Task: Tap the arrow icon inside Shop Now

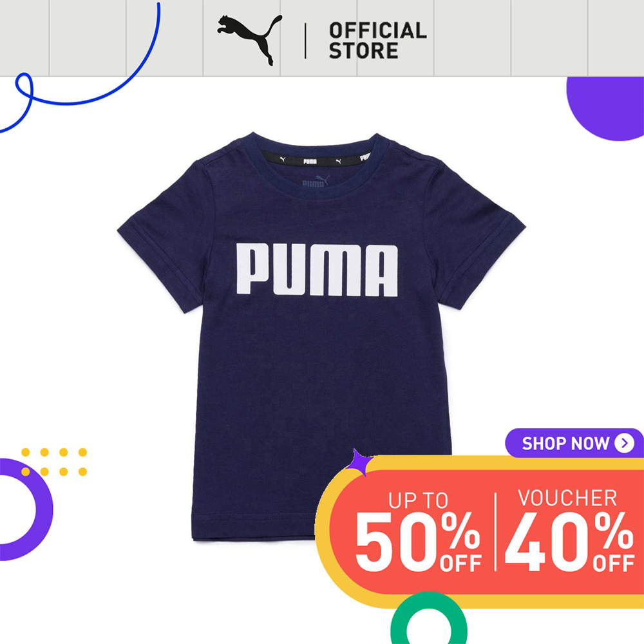Action: coord(624,443)
